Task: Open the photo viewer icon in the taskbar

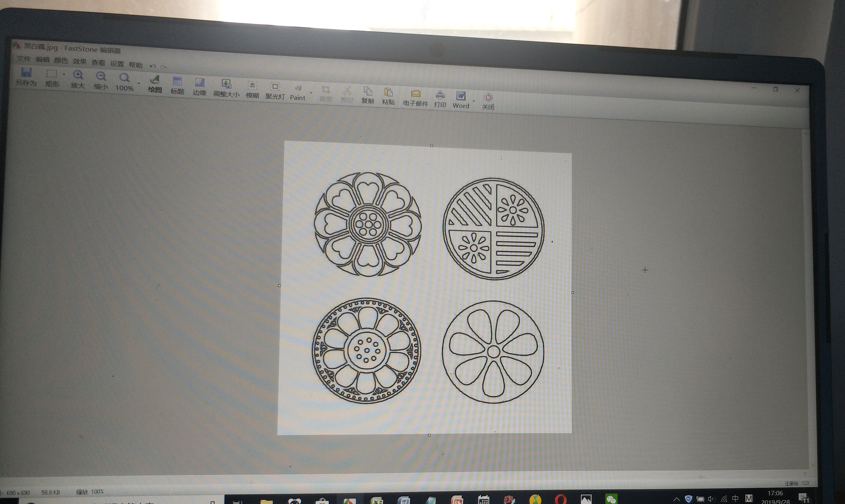Action: tap(586, 499)
